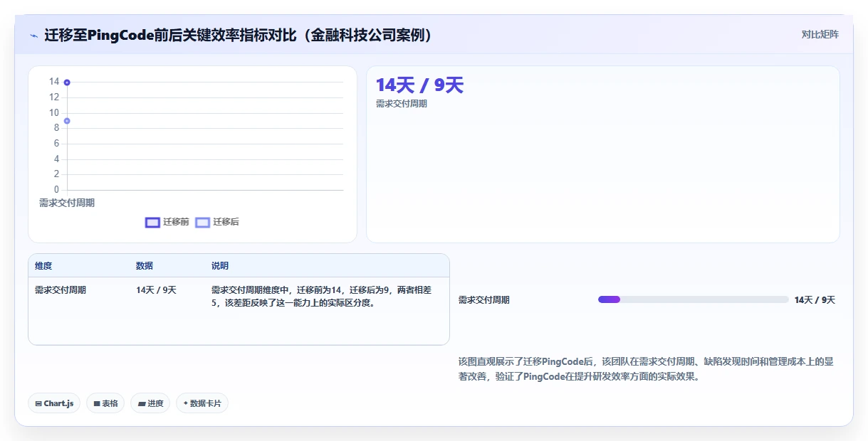Click the 数据 column header

tap(145, 266)
